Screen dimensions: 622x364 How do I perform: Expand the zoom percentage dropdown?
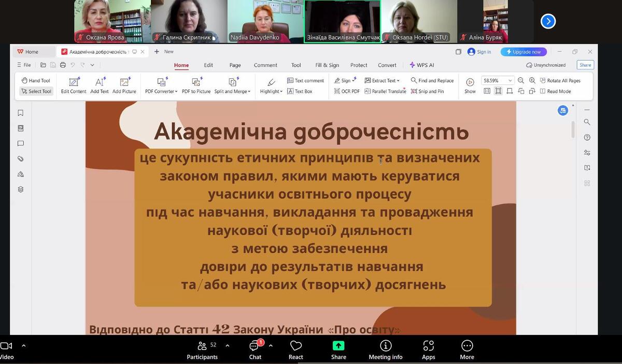[510, 81]
